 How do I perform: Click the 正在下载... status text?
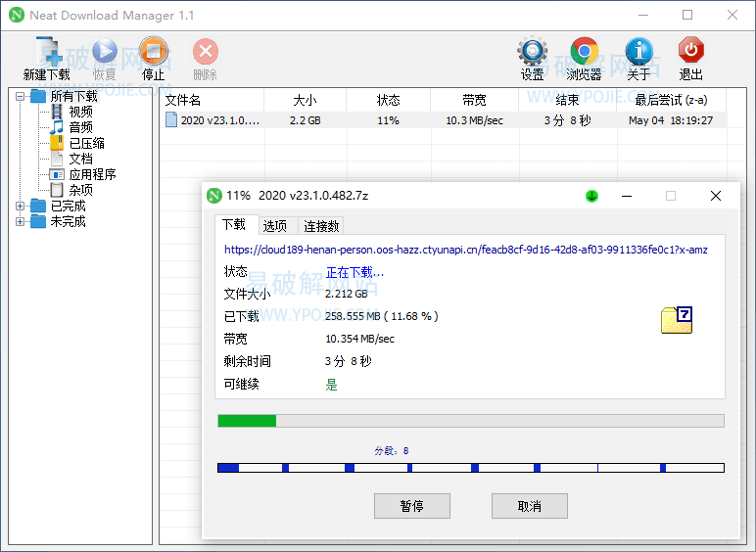pos(354,273)
